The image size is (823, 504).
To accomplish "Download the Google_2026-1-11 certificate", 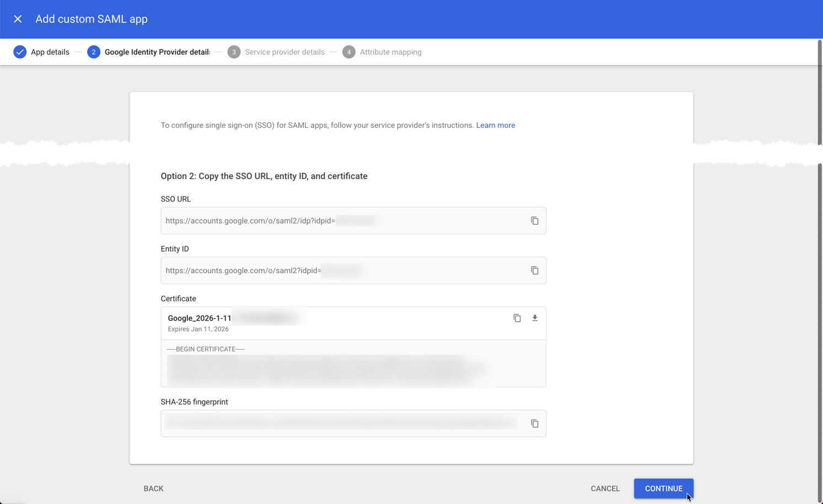I will click(534, 318).
